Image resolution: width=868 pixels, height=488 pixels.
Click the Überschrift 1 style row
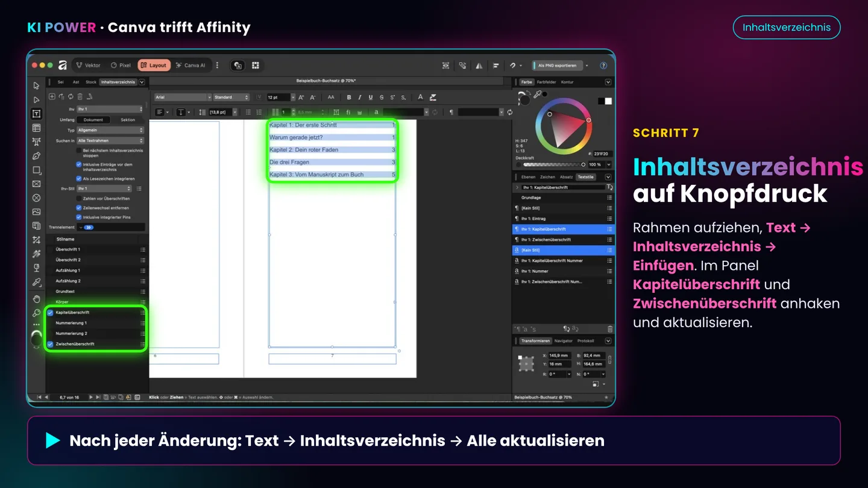coord(96,249)
